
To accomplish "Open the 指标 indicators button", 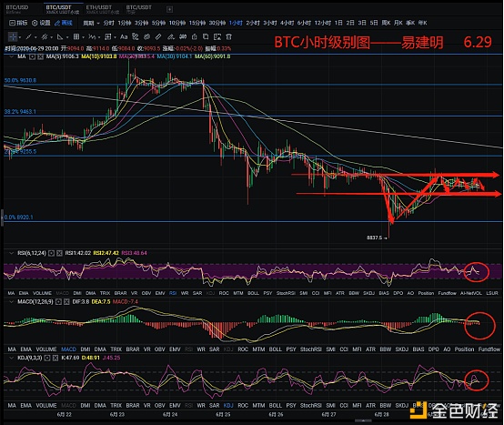I will (18, 23).
